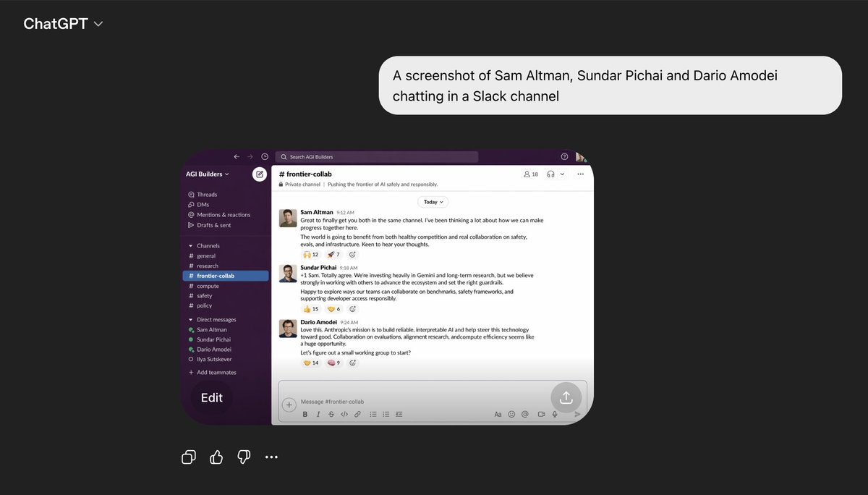The height and width of the screenshot is (495, 868).
Task: Click the # frontier-collab channel header title
Action: pyautogui.click(x=305, y=174)
